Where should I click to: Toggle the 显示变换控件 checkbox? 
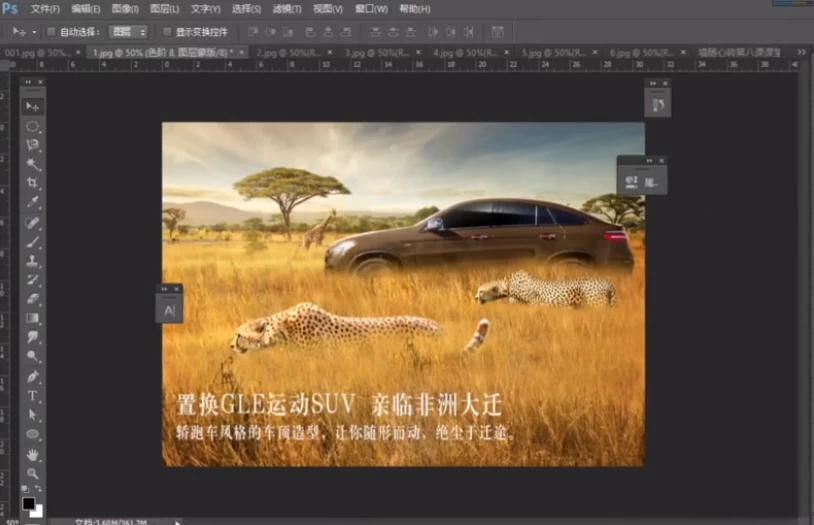click(167, 31)
